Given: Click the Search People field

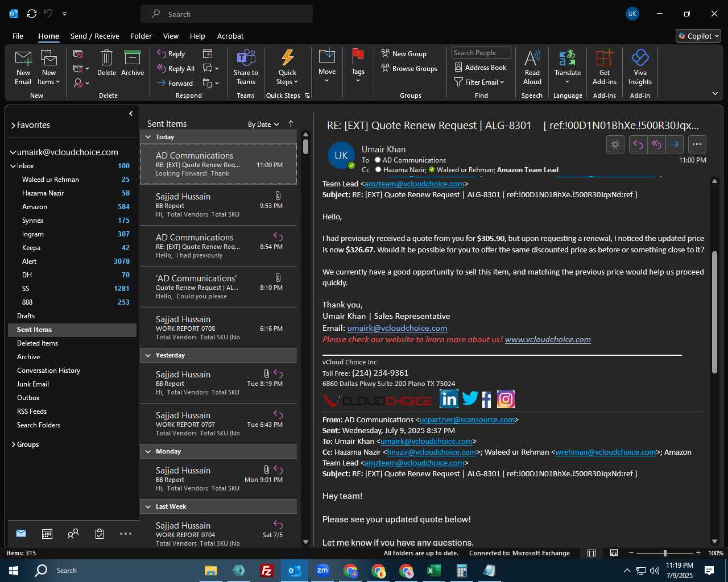Looking at the screenshot, I should (x=481, y=53).
